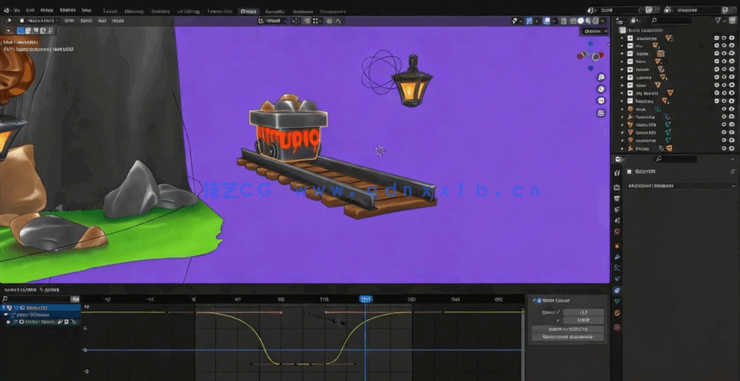Open the viewport View menu

click(69, 21)
